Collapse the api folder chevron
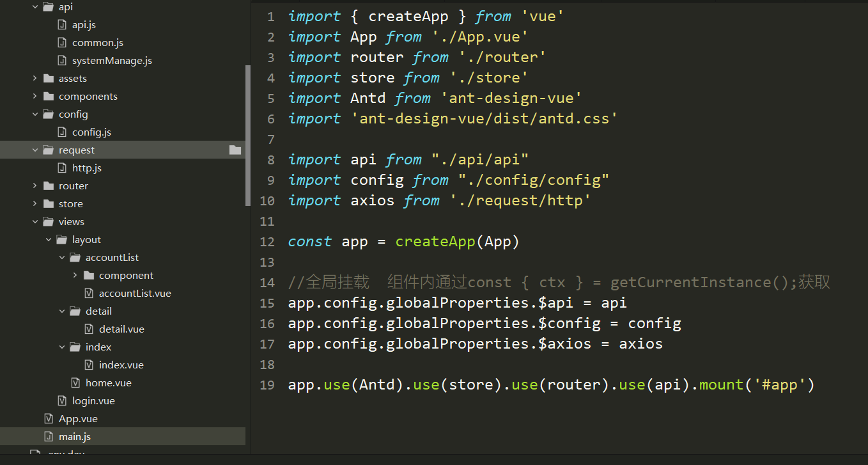 click(35, 7)
